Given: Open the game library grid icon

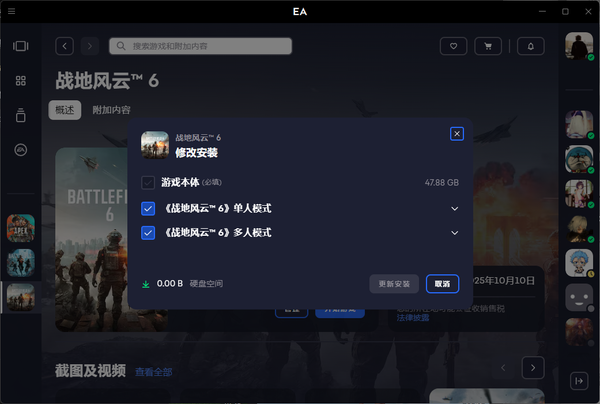Looking at the screenshot, I should pyautogui.click(x=21, y=80).
